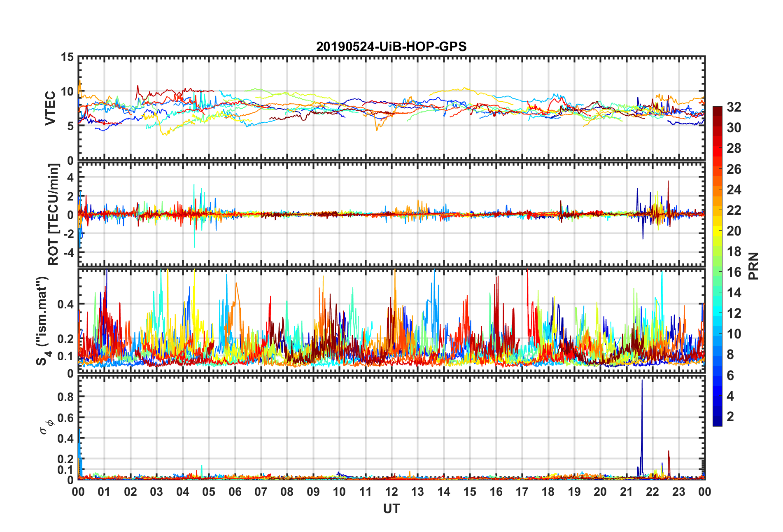
Task: Click the sigma phi axis label
Action: (x=46, y=427)
